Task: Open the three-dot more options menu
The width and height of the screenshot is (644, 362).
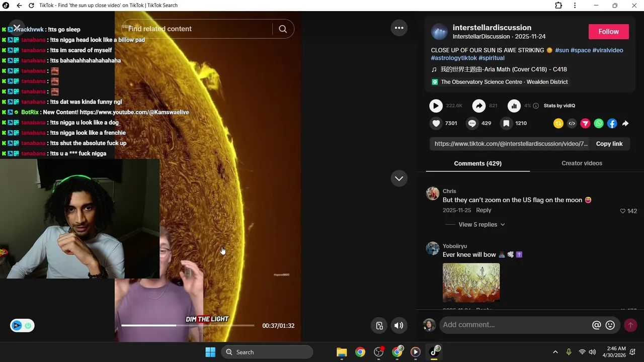Action: pyautogui.click(x=399, y=28)
